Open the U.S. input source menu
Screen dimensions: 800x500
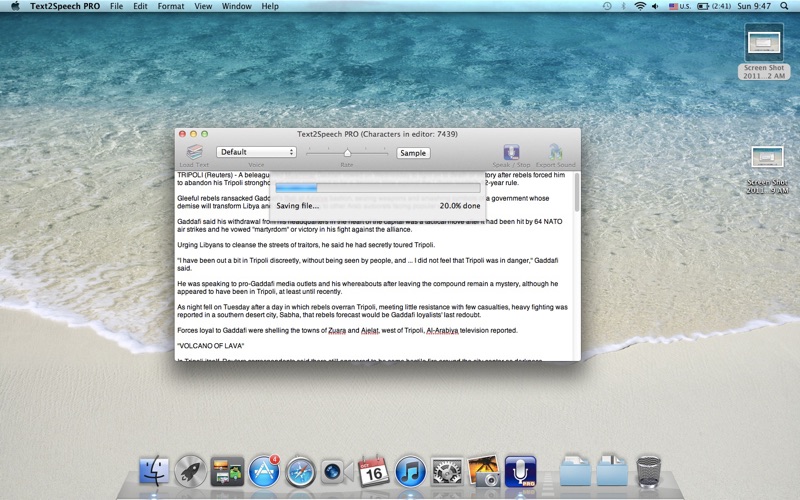[x=680, y=6]
